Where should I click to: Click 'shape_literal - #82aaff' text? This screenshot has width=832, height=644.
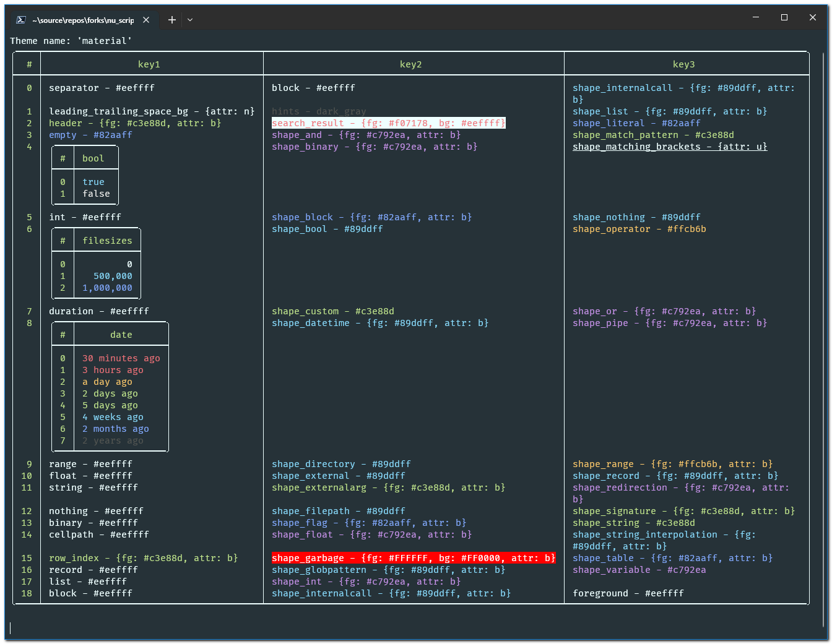(637, 123)
